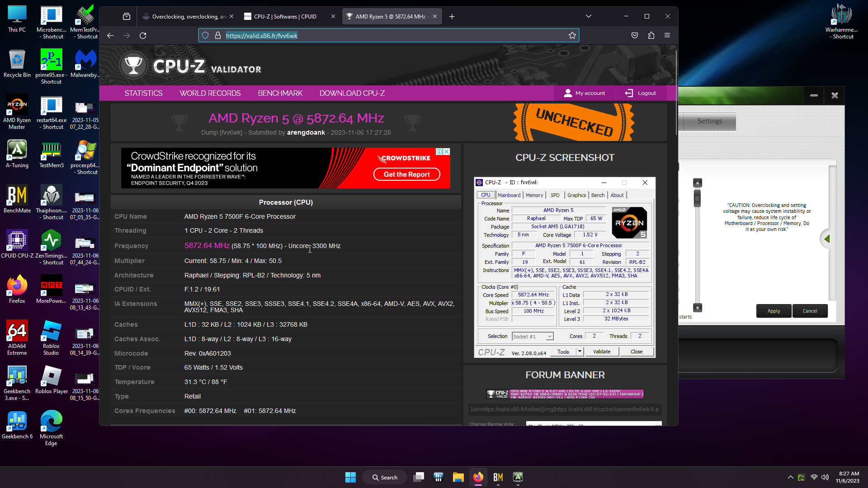Click the A-Tuning slider up arrow

click(698, 183)
